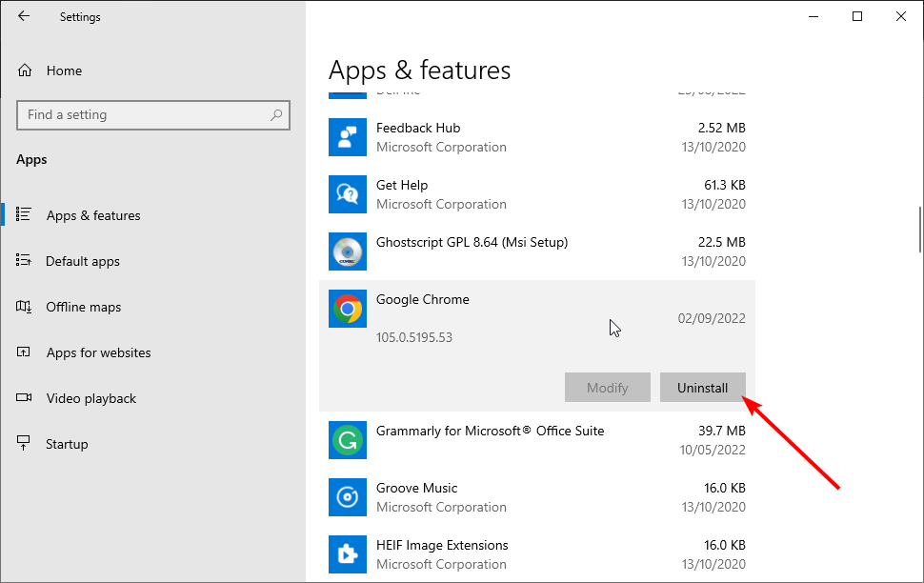Select HEIF Image Extensions entry

[x=537, y=554]
